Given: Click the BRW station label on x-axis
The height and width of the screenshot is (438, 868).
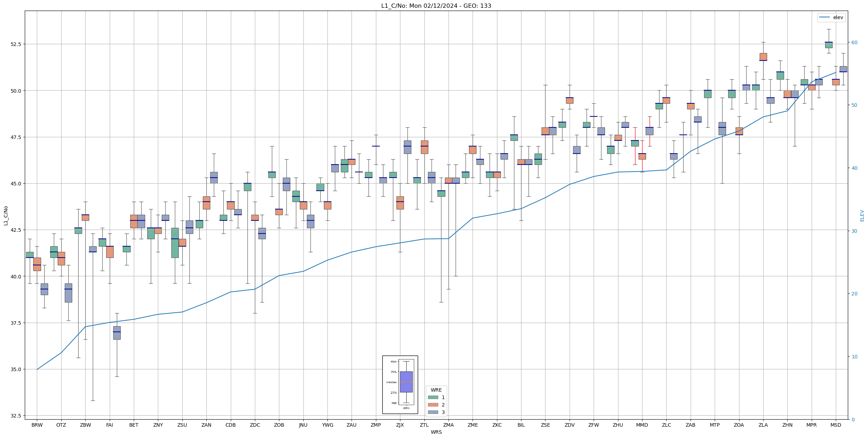Looking at the screenshot, I should tap(37, 425).
